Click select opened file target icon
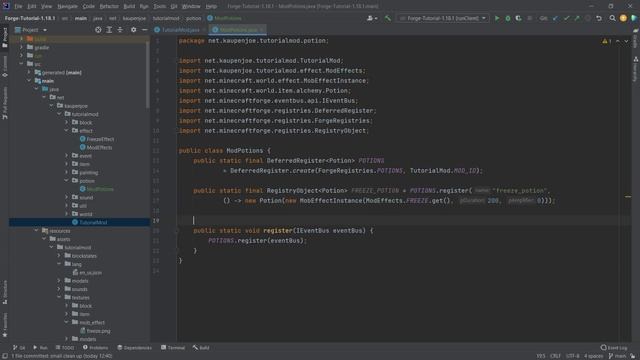 point(98,30)
